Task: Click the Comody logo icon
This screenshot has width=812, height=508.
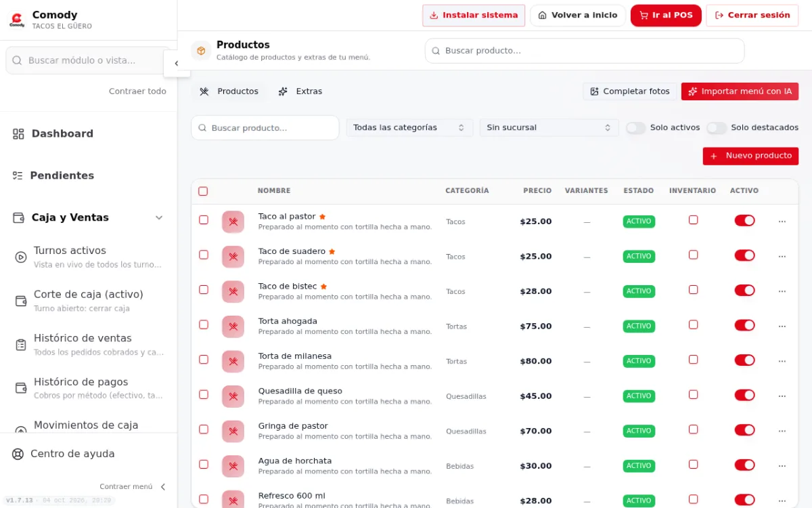Action: [x=17, y=20]
